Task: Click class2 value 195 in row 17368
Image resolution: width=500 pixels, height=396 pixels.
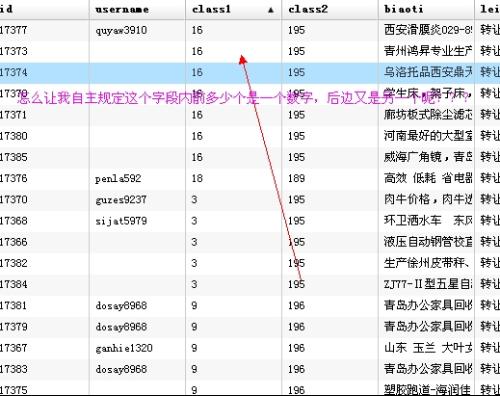Action: coord(296,221)
